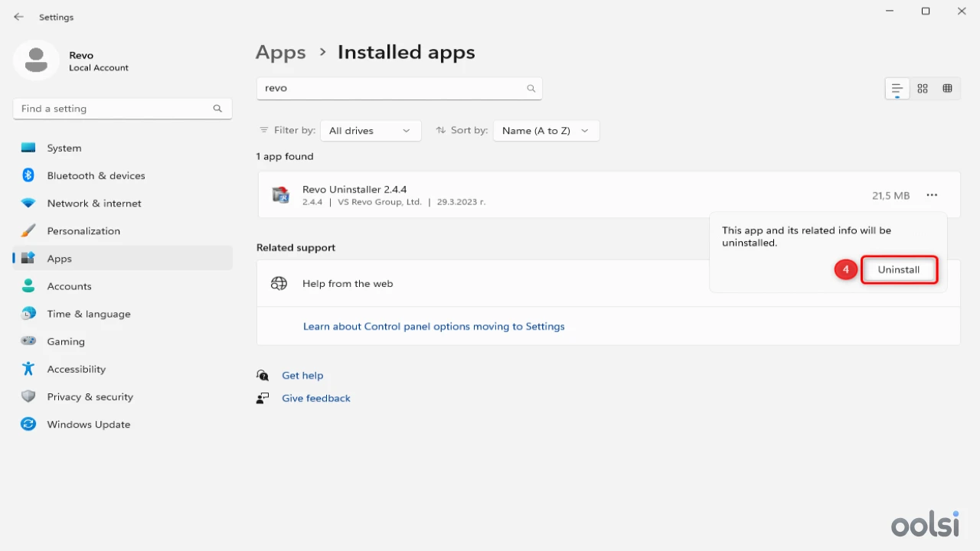Close the Settings window

tap(962, 11)
